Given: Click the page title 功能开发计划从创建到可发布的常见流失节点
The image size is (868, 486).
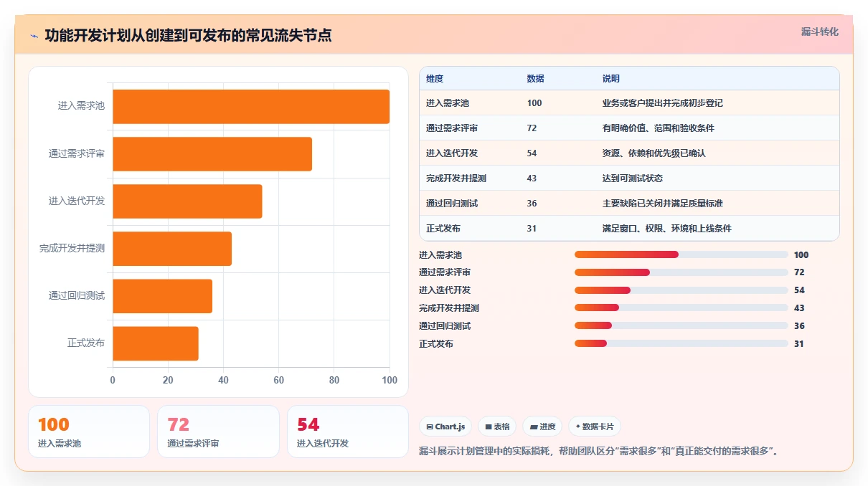Looking at the screenshot, I should (188, 35).
